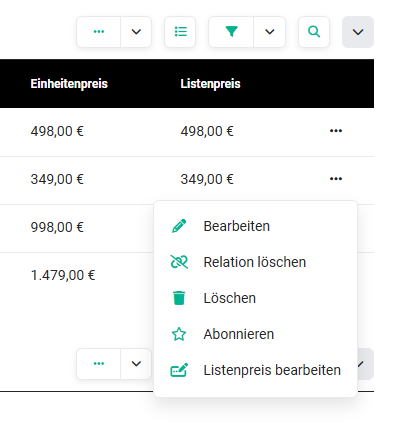Sort by Listenpreis column header
Screen dimensions: 396x423
click(210, 84)
